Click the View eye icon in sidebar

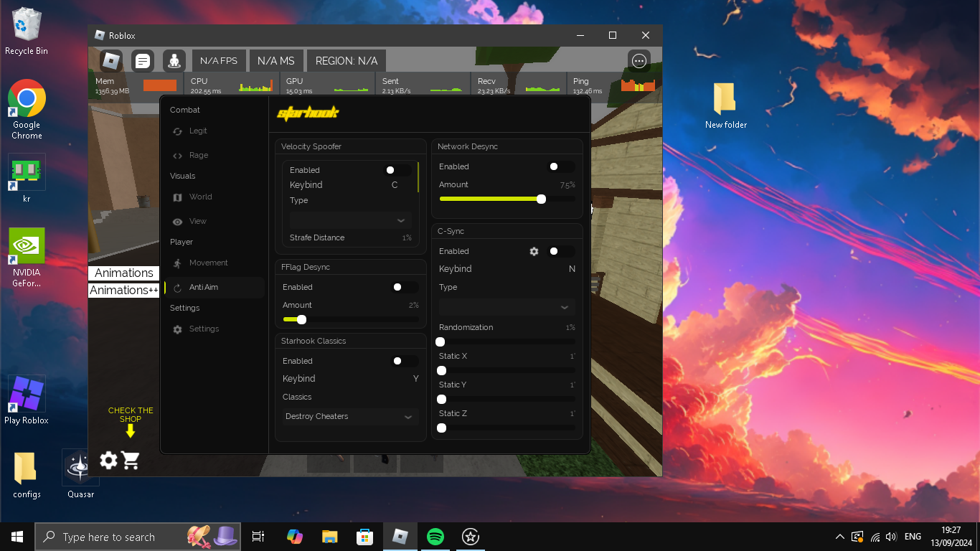click(178, 222)
